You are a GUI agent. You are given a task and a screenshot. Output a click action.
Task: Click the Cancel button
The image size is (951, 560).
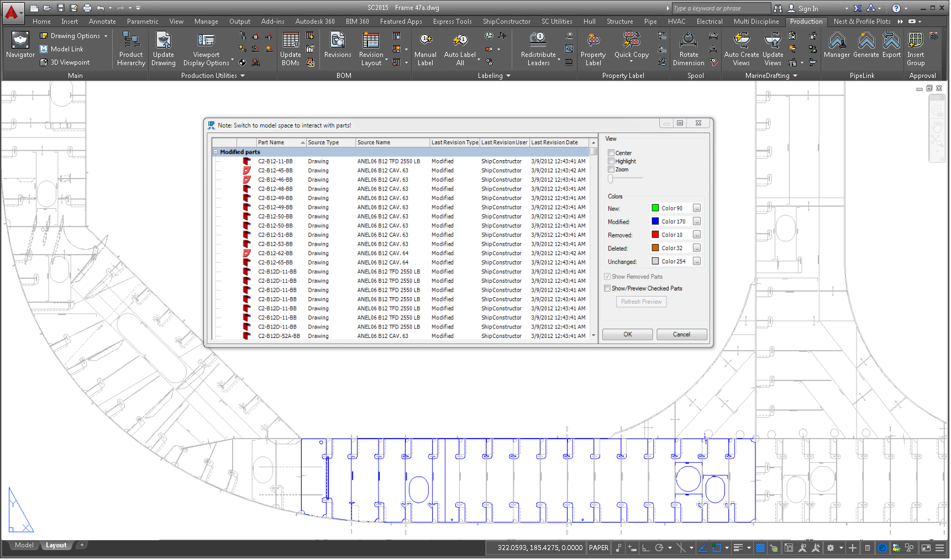(681, 334)
